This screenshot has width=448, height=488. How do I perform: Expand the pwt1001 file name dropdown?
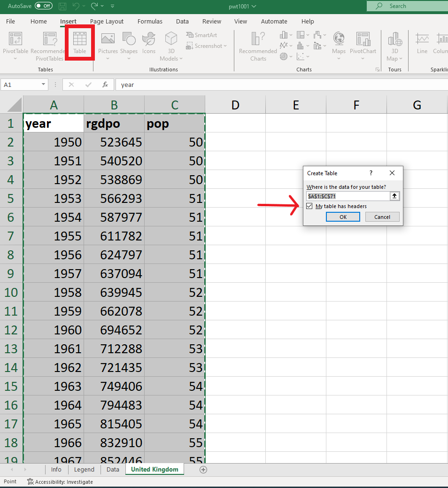coord(254,6)
